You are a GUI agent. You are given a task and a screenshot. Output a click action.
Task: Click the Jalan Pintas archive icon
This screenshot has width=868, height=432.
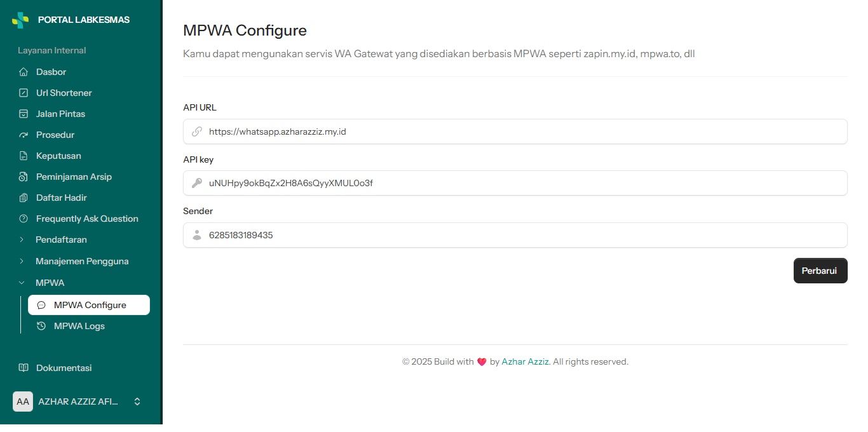pos(24,114)
